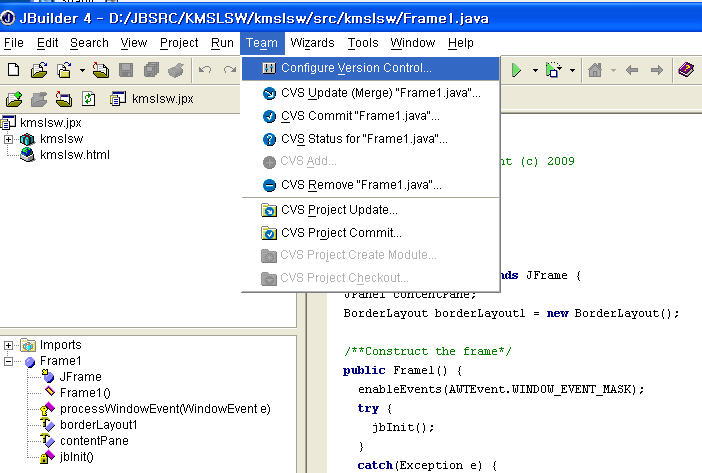
Task: Choose CVS Project Commit menu item
Action: (x=370, y=233)
